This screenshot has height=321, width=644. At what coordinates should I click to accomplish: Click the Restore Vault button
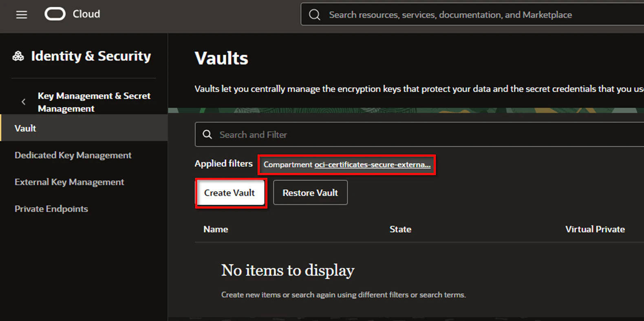pos(310,193)
